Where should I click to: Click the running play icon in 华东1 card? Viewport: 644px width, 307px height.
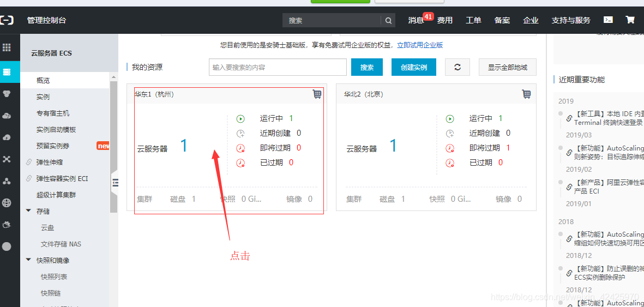click(x=240, y=119)
